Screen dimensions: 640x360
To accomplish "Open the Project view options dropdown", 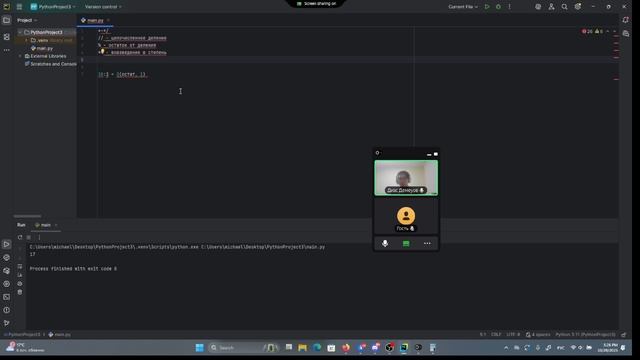I will (x=27, y=20).
